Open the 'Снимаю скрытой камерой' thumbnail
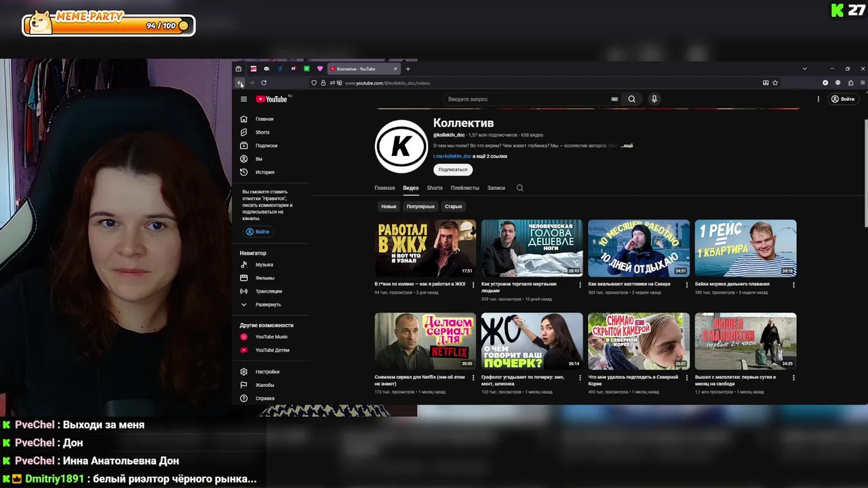The image size is (868, 488). coord(639,341)
